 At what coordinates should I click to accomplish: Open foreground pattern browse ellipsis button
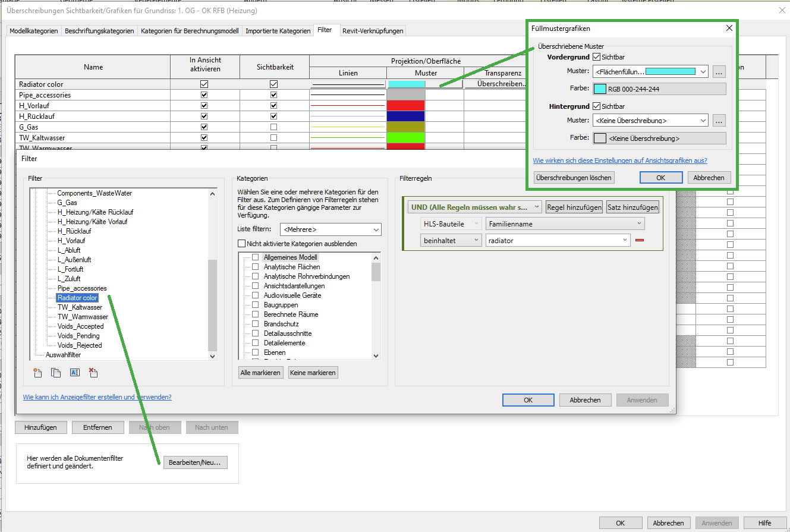[719, 72]
